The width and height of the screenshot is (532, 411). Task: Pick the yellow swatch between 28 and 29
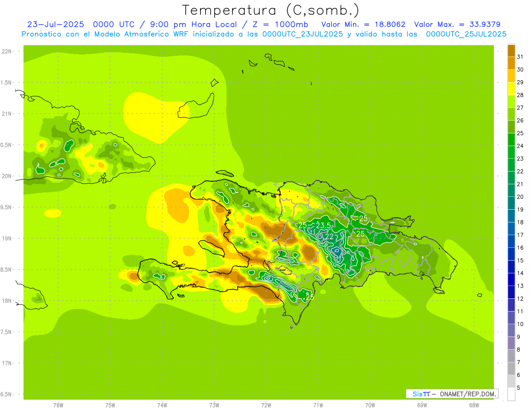(511, 88)
